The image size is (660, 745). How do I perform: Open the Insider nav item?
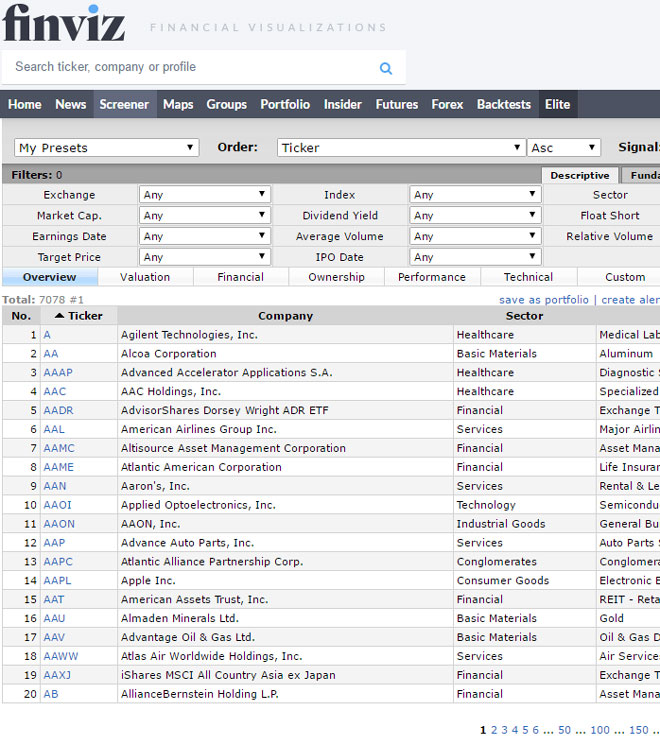(x=343, y=104)
